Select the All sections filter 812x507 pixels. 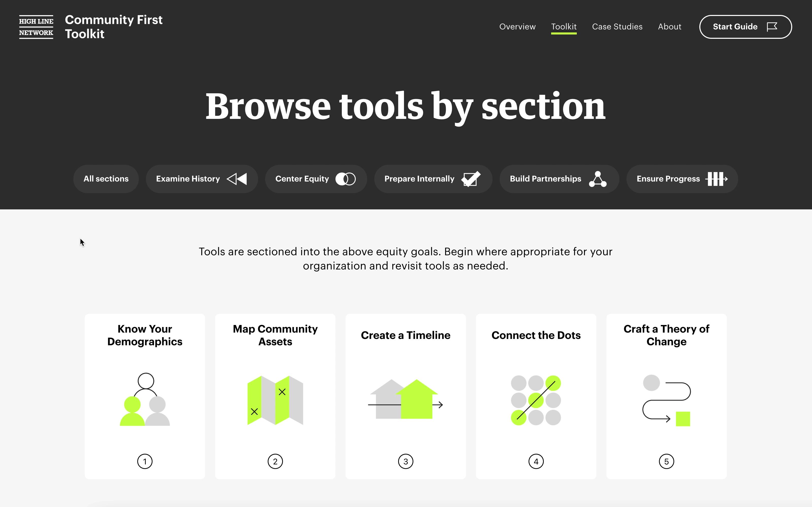pyautogui.click(x=106, y=179)
